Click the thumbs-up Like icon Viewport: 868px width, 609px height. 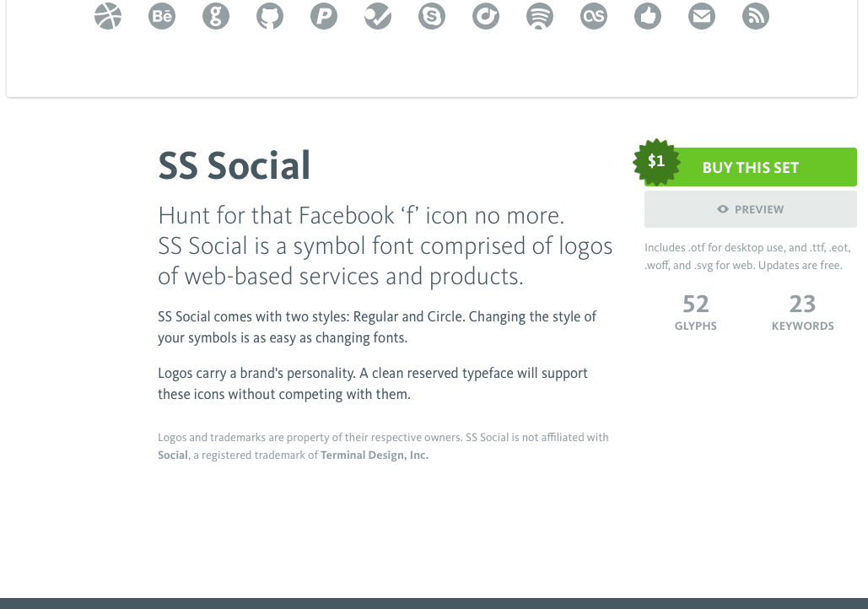pos(648,16)
